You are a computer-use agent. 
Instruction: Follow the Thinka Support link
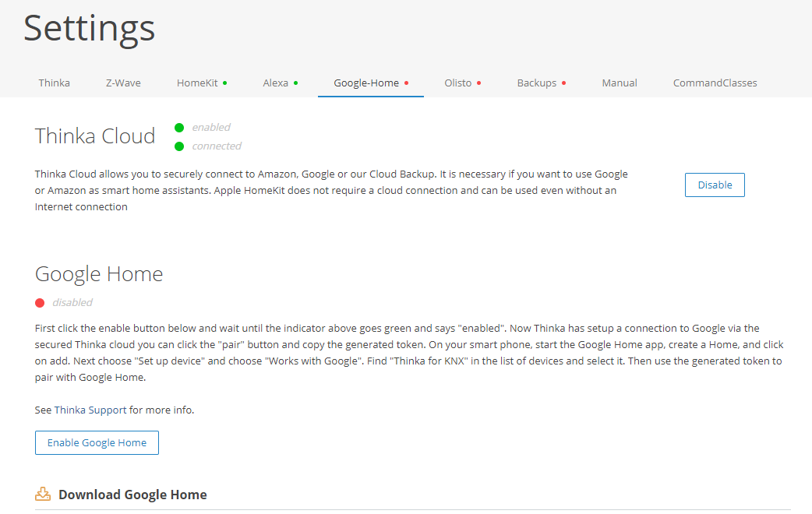point(90,410)
